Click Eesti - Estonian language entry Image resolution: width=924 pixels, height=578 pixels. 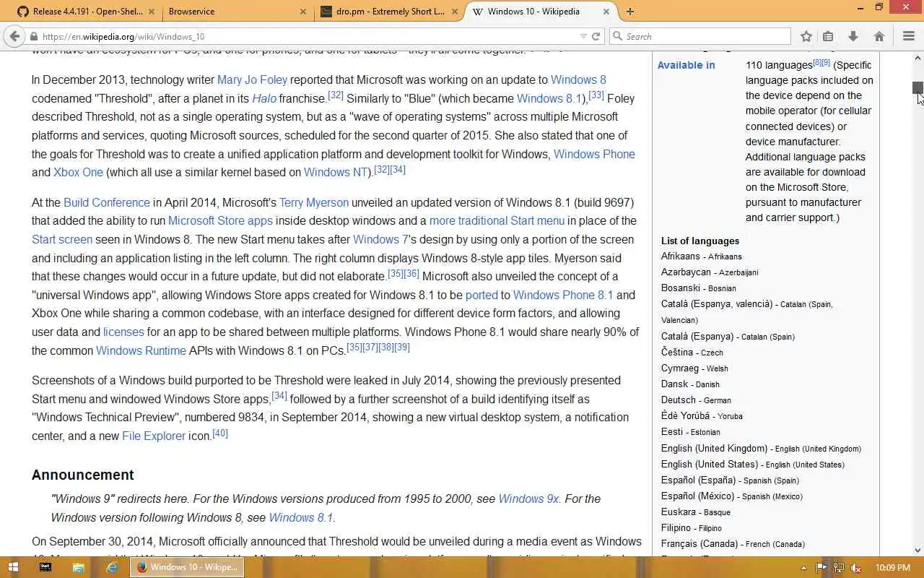point(690,431)
